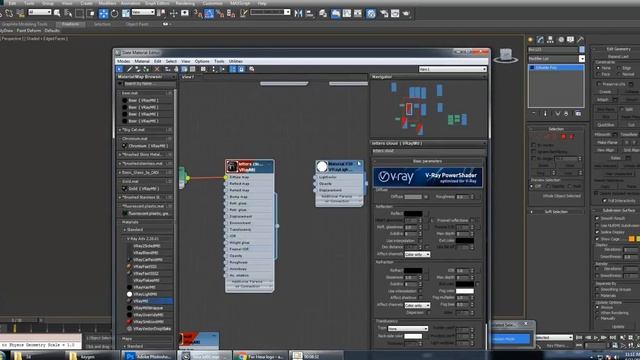Open the Refraction Affect channels dropdown
This screenshot has width=640, height=360.
[x=417, y=305]
